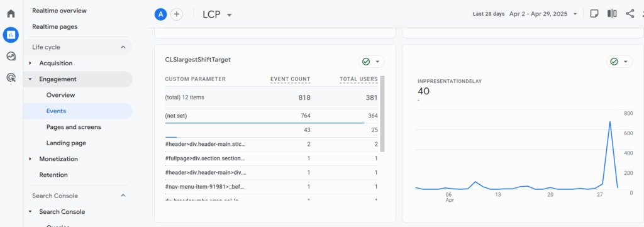Open Realtime pages
The width and height of the screenshot is (644, 227).
pos(55,26)
